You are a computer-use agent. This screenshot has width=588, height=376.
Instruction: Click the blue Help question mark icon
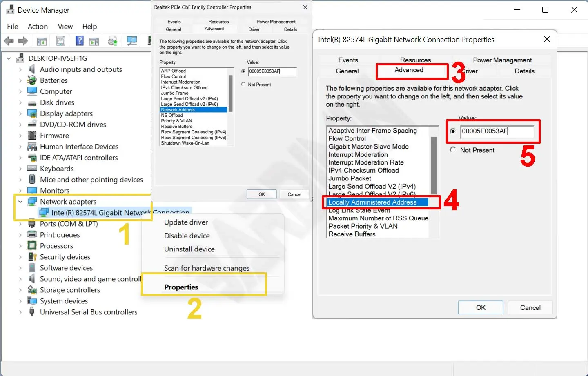point(79,41)
